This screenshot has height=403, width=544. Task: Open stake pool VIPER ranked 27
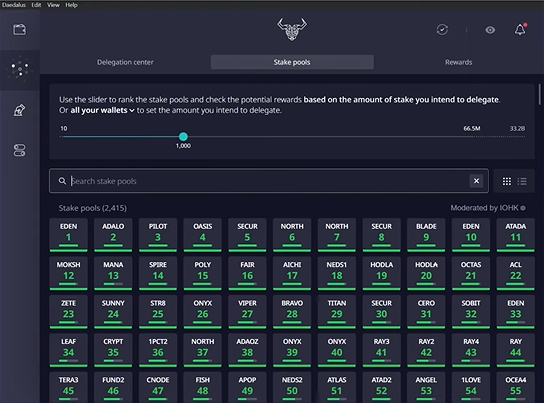point(247,311)
